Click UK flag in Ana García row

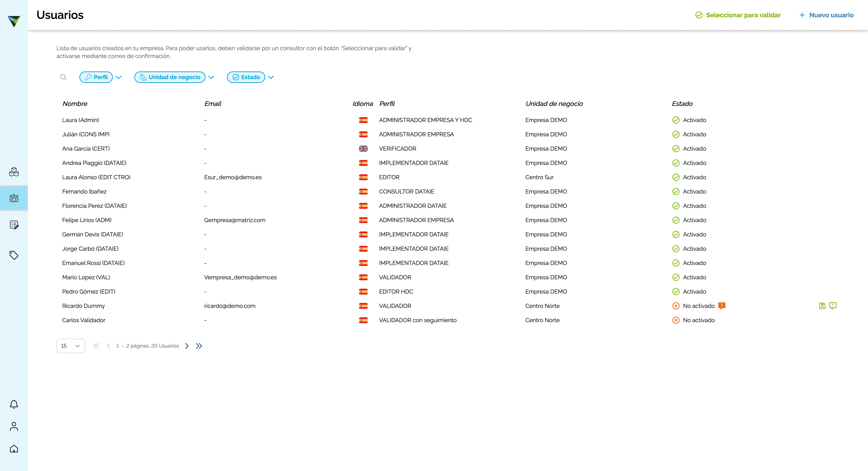coord(363,148)
